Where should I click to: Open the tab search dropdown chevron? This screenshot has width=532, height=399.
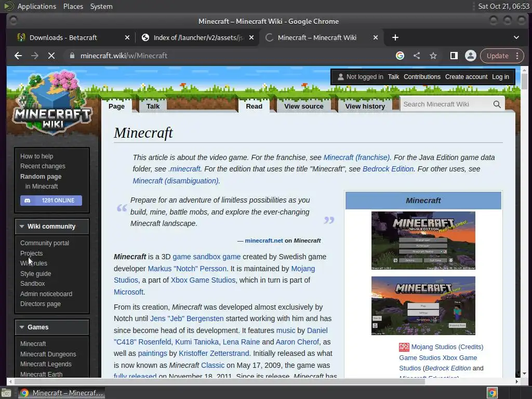[516, 37]
